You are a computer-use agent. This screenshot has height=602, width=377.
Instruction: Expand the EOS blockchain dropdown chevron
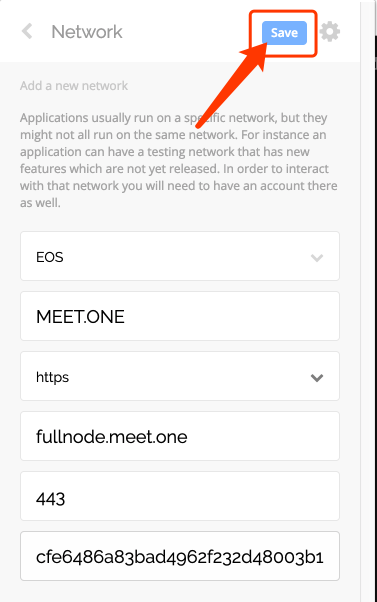click(317, 258)
